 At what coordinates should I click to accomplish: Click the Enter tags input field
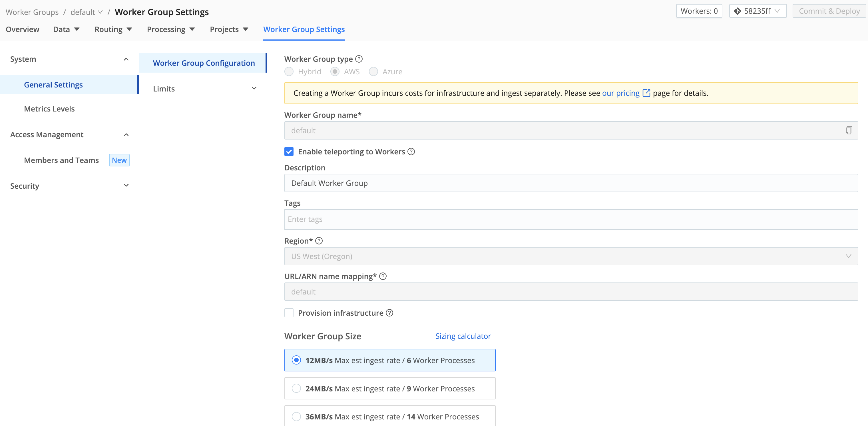pyautogui.click(x=472, y=219)
